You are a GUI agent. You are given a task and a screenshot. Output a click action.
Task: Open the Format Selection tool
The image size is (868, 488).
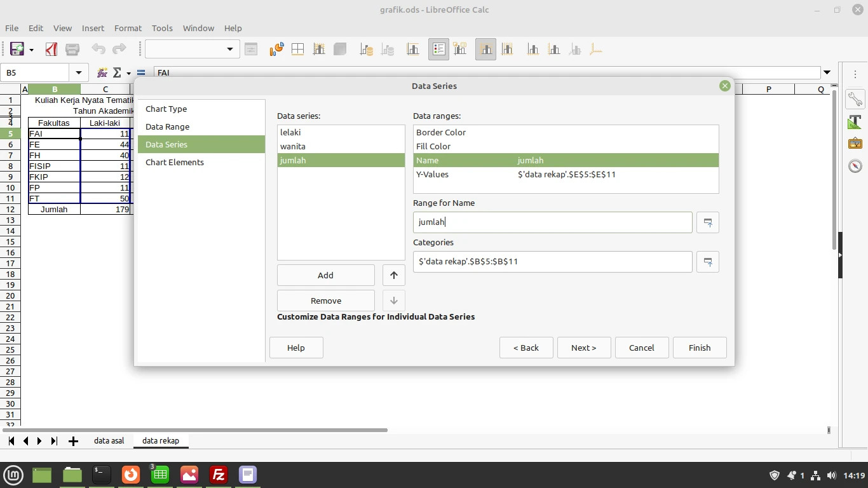[251, 50]
